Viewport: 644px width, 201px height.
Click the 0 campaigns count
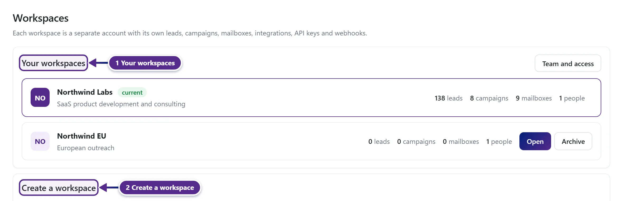coord(416,141)
